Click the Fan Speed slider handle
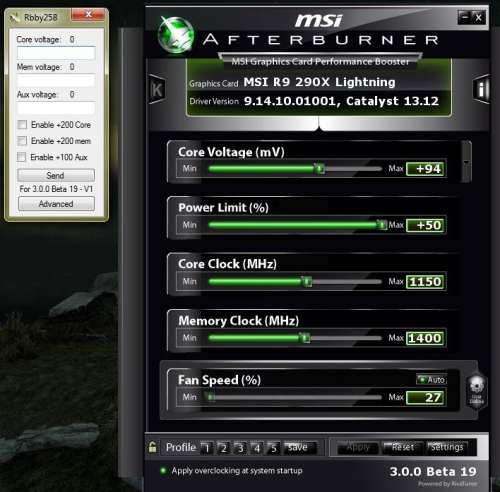The height and width of the screenshot is (492, 500). click(x=211, y=397)
